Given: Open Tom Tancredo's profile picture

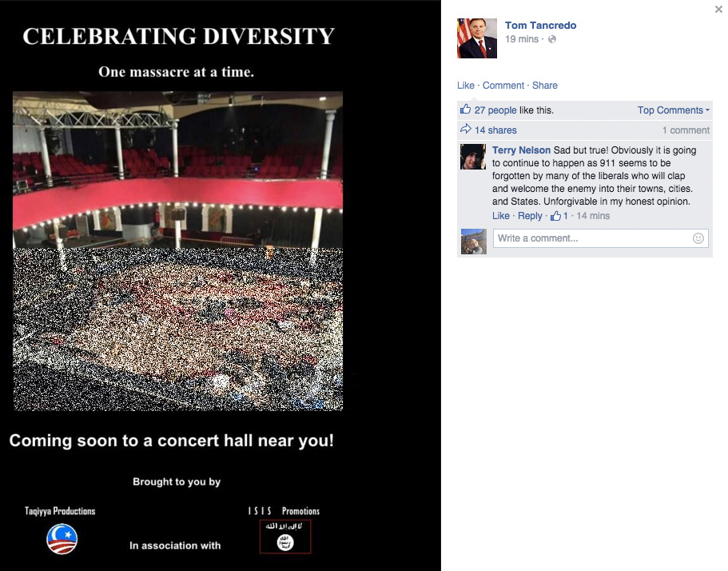Looking at the screenshot, I should coord(477,38).
